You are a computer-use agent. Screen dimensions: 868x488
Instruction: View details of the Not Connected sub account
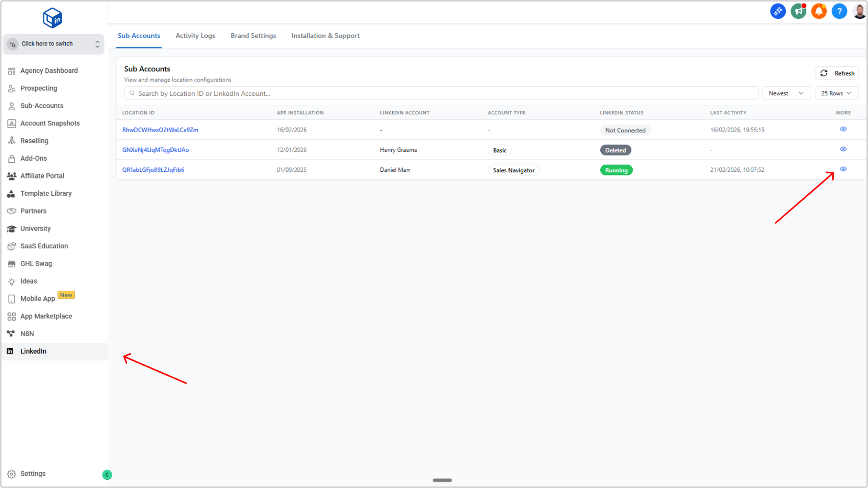(x=843, y=130)
